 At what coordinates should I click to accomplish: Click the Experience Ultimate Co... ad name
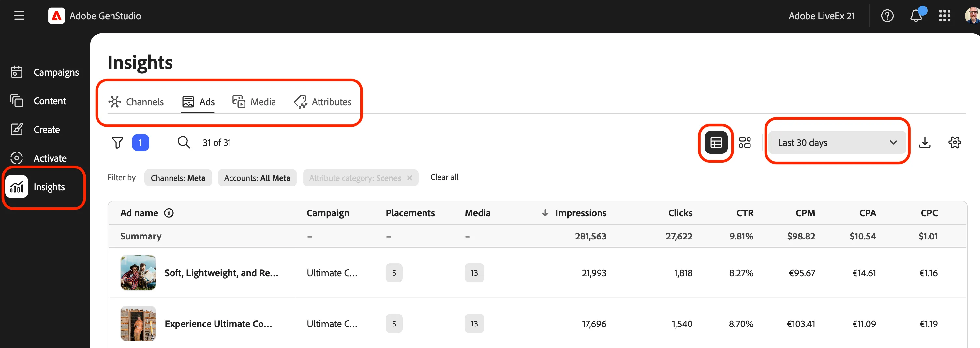[218, 323]
